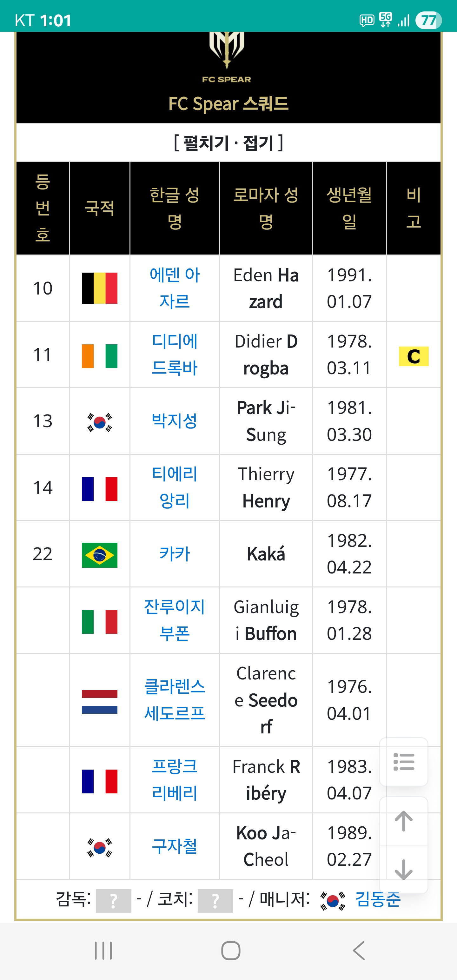Open recent apps navigation icon
The width and height of the screenshot is (457, 980).
[x=103, y=951]
